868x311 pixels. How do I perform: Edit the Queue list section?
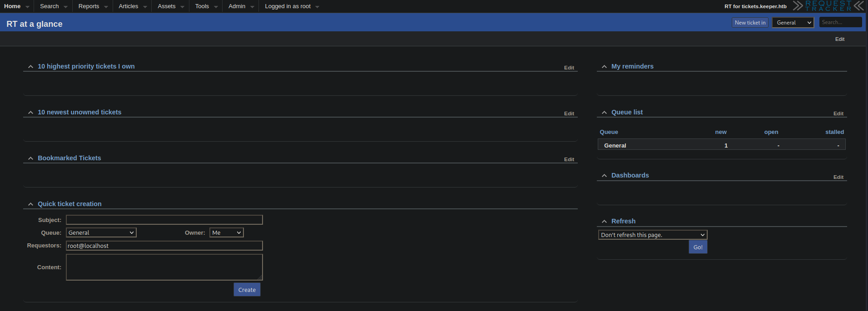(838, 114)
